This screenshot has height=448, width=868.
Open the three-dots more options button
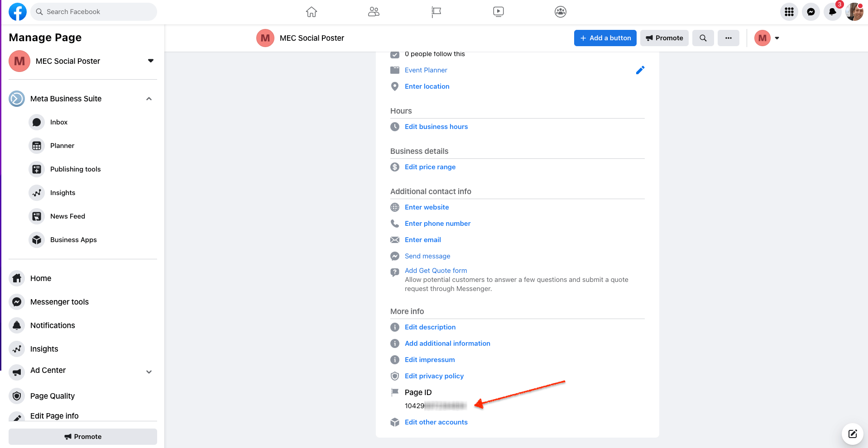point(728,38)
